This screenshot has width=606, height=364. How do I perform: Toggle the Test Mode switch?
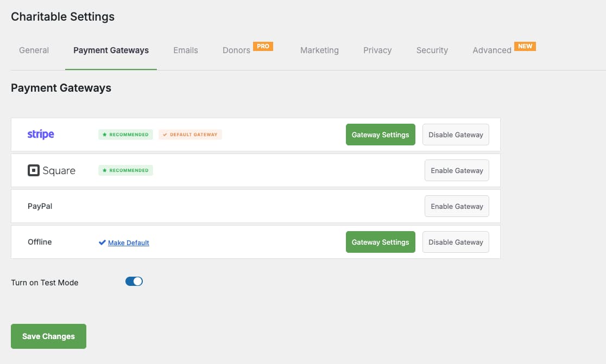134,282
